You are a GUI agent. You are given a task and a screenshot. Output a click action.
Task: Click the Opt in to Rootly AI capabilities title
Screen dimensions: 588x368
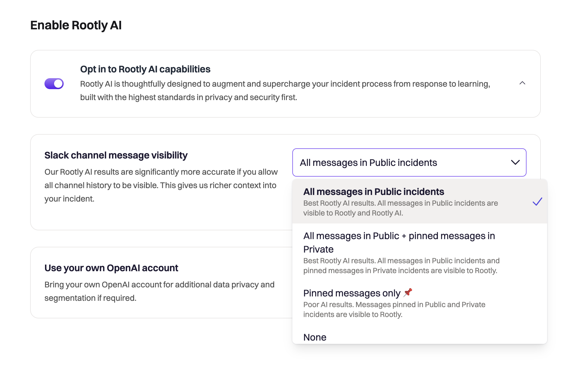[x=145, y=69]
